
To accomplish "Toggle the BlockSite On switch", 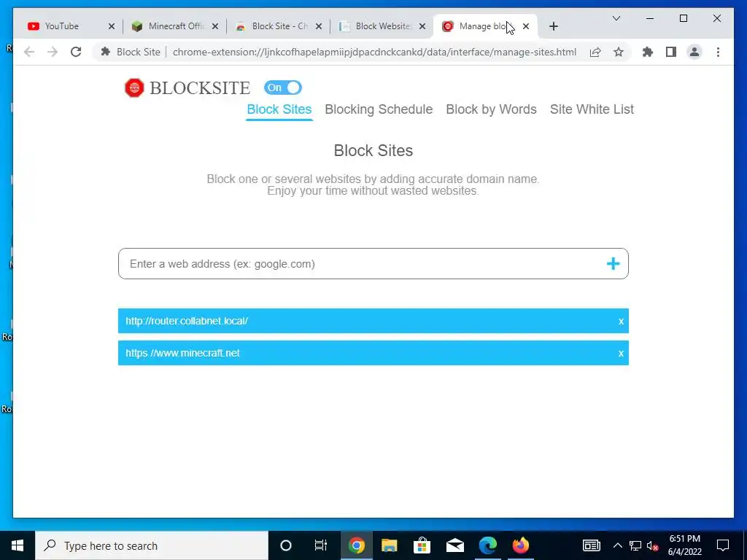I will coord(283,87).
